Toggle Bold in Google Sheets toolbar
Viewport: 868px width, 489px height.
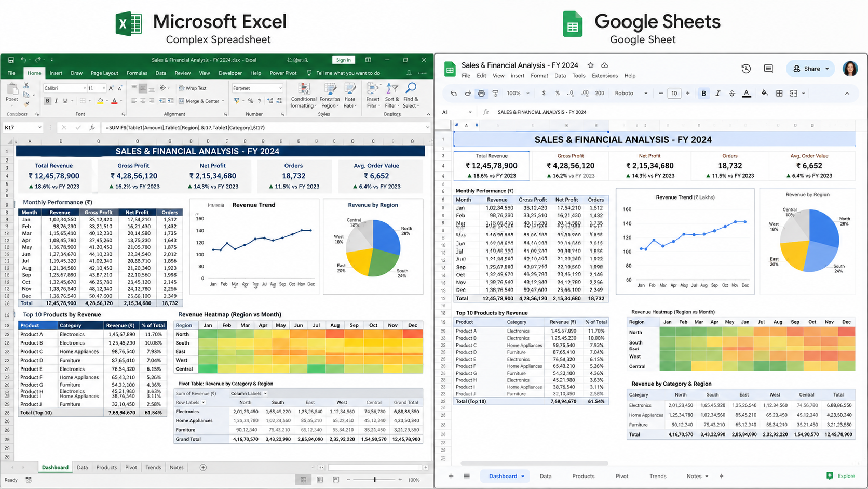click(704, 94)
